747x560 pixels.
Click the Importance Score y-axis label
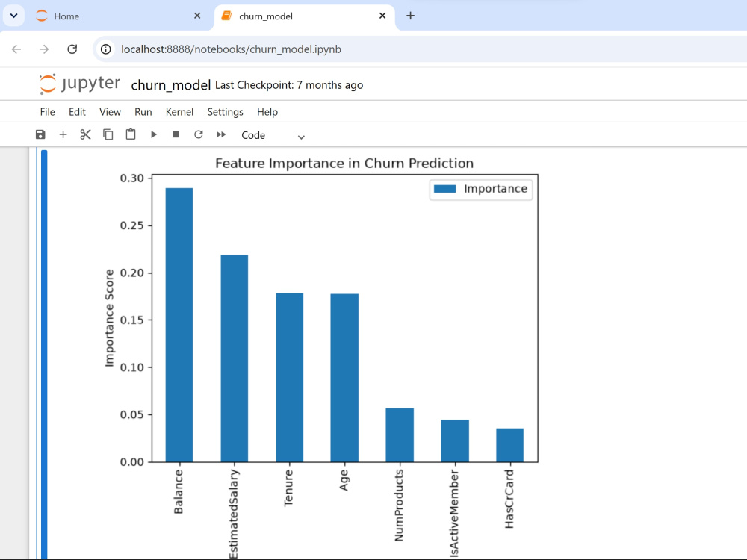(110, 318)
